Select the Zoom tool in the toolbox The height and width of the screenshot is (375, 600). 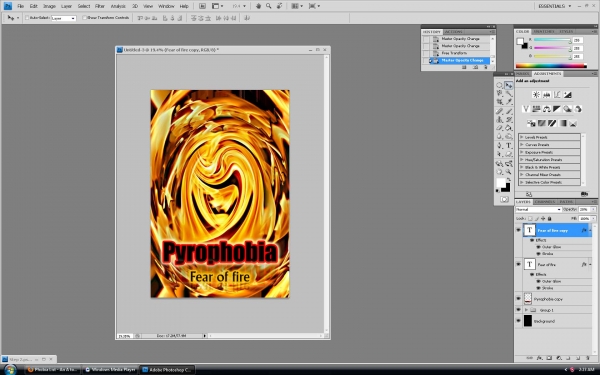[x=509, y=172]
